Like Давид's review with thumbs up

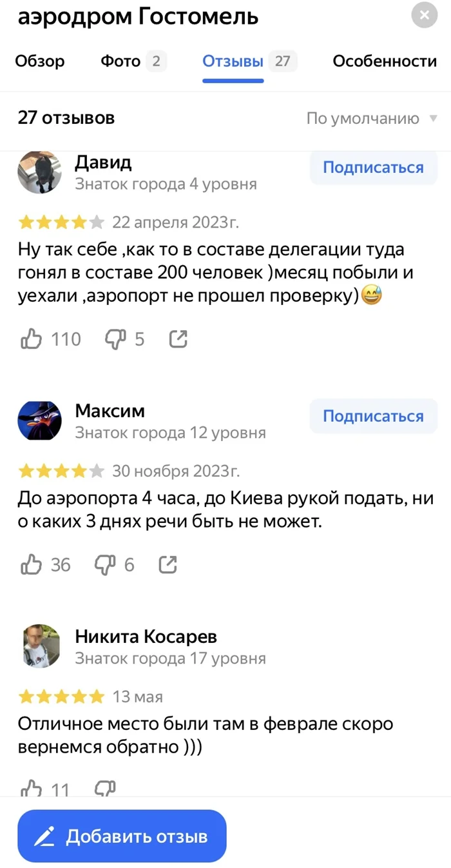coord(32,339)
